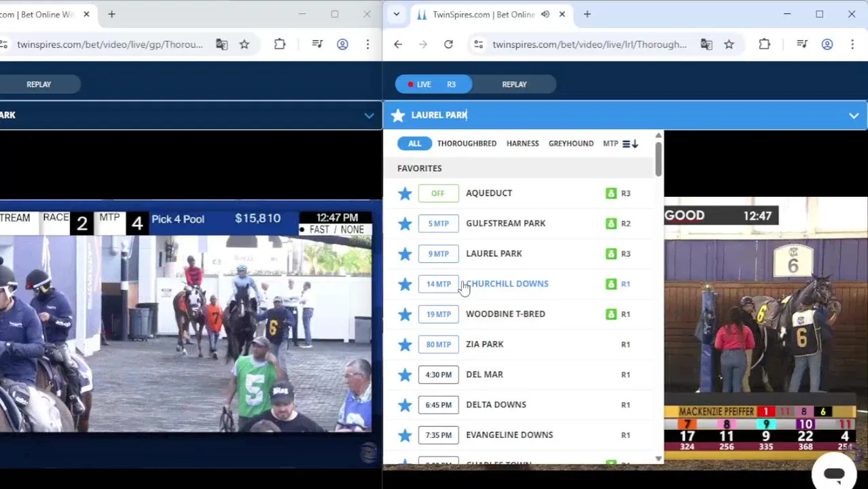Viewport: 868px width, 489px height.
Task: Select HARNESS filter tab
Action: (522, 144)
